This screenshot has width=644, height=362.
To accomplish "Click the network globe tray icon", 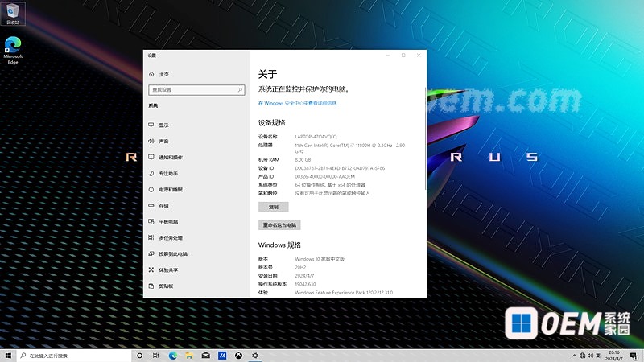I will pyautogui.click(x=582, y=356).
